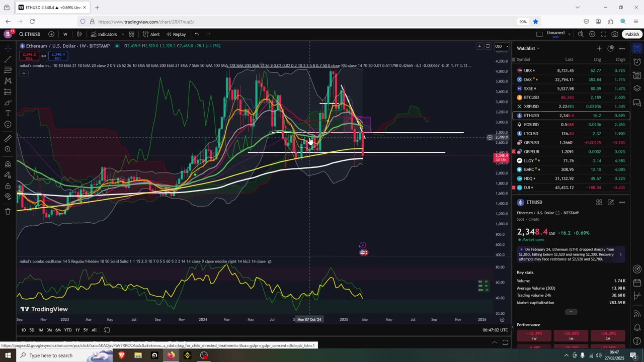The width and height of the screenshot is (644, 362).
Task: Select the 6M time range
Action: (x=58, y=330)
